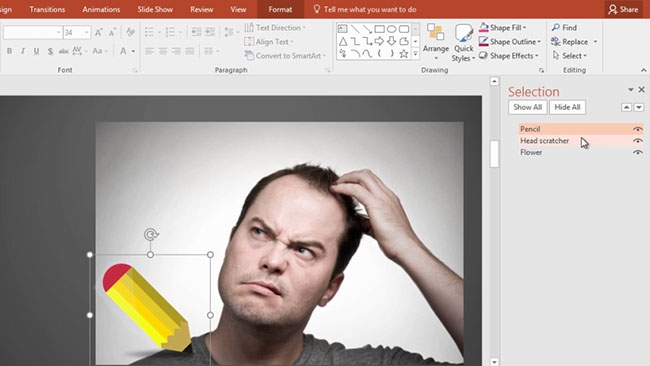Open Shape Effects dropdown
Image resolution: width=650 pixels, height=366 pixels.
click(x=509, y=56)
